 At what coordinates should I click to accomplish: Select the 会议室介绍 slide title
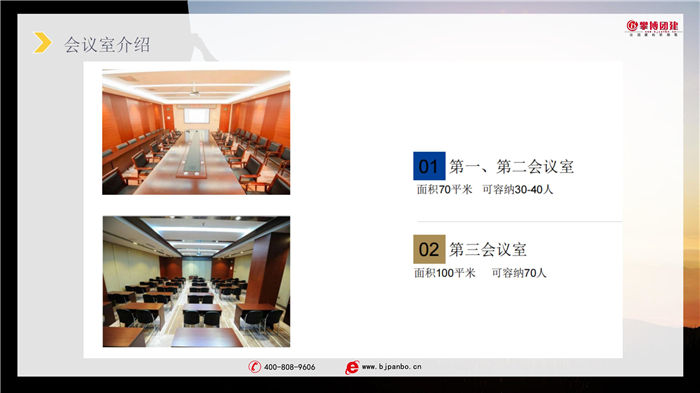(x=107, y=45)
